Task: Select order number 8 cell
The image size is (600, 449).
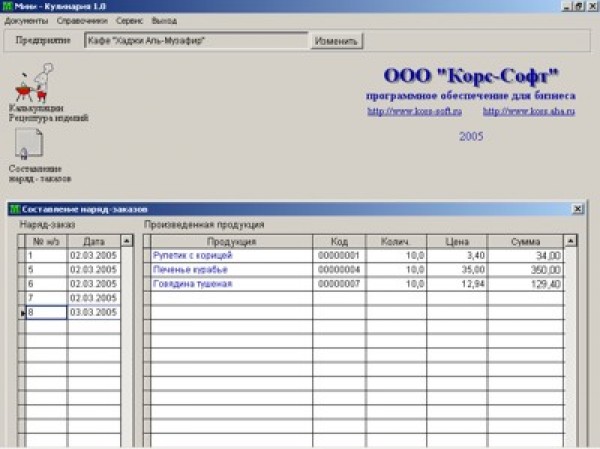Action: 46,312
